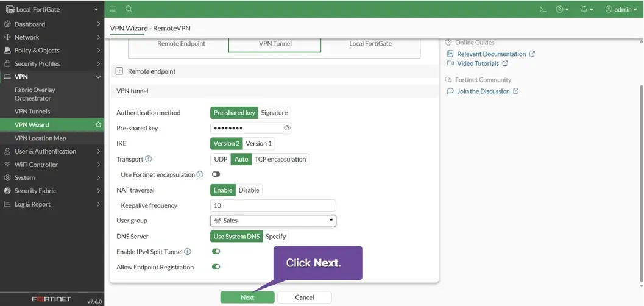644x306 pixels.
Task: Open the search magnifier icon
Action: point(129,9)
